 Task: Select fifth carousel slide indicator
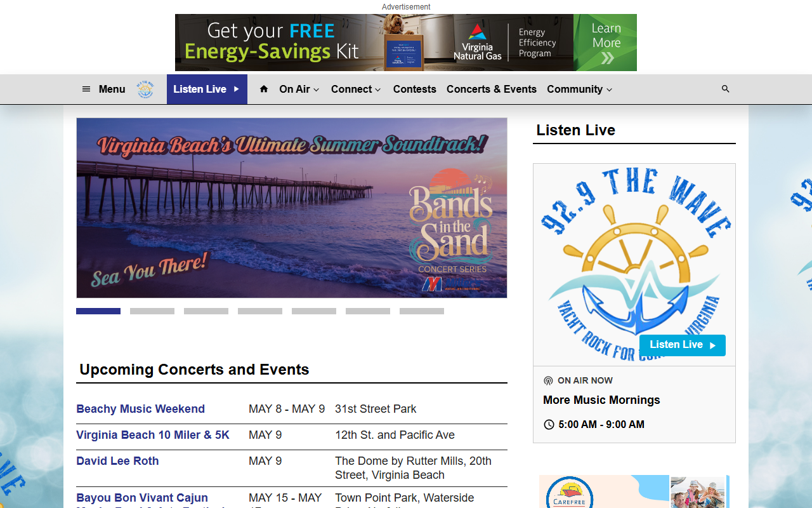click(x=314, y=311)
